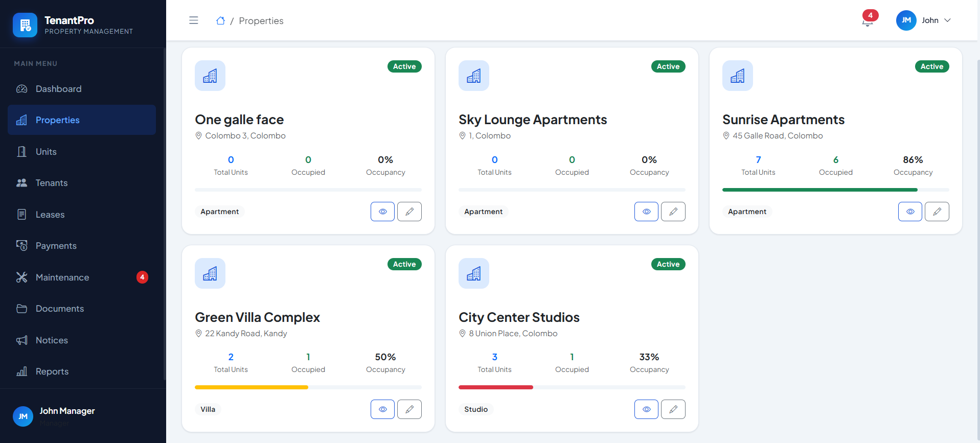Click the Studio type tag
Image resolution: width=980 pixels, height=443 pixels.
click(x=476, y=409)
